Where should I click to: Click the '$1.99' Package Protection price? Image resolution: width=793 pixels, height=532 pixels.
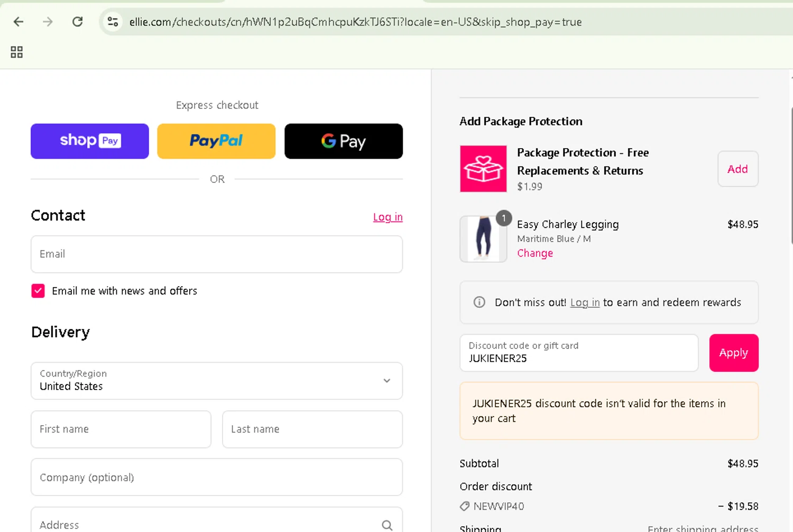click(530, 187)
